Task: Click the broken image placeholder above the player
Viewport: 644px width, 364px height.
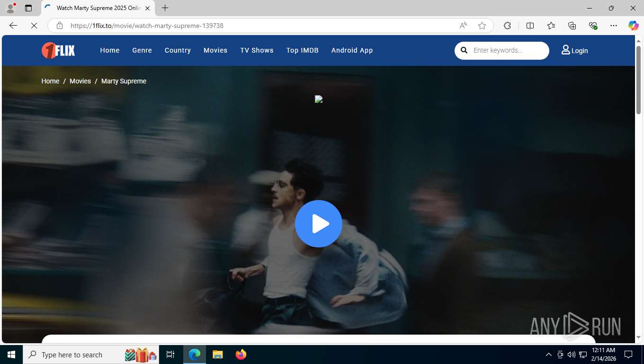Action: pyautogui.click(x=319, y=99)
